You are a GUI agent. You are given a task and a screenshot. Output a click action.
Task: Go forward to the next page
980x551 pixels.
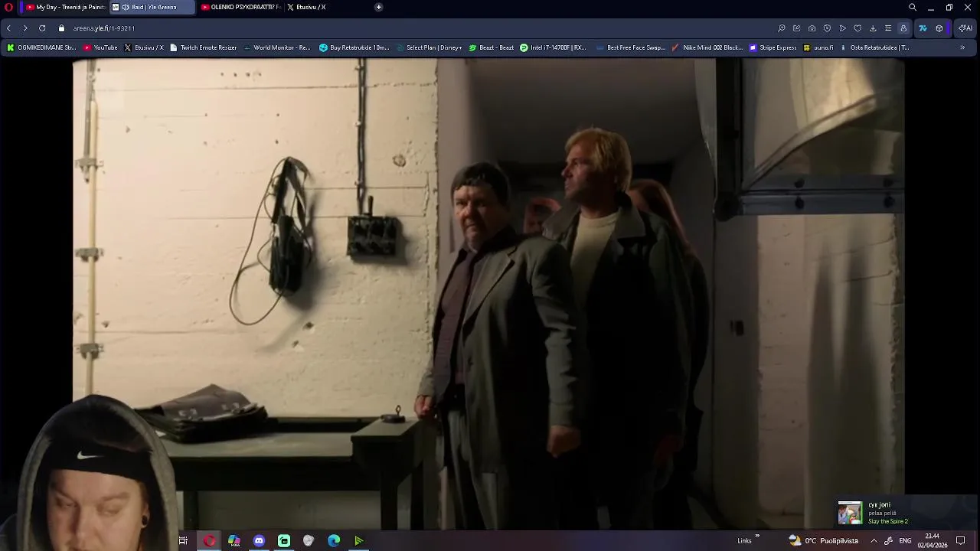[25, 28]
